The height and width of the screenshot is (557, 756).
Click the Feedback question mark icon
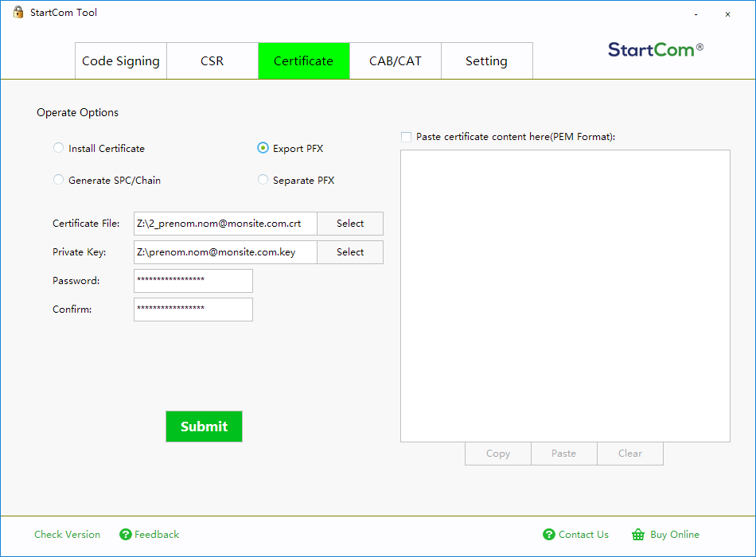(126, 535)
